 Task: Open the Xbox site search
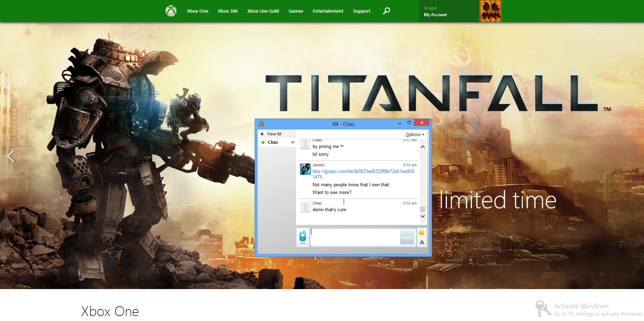386,11
